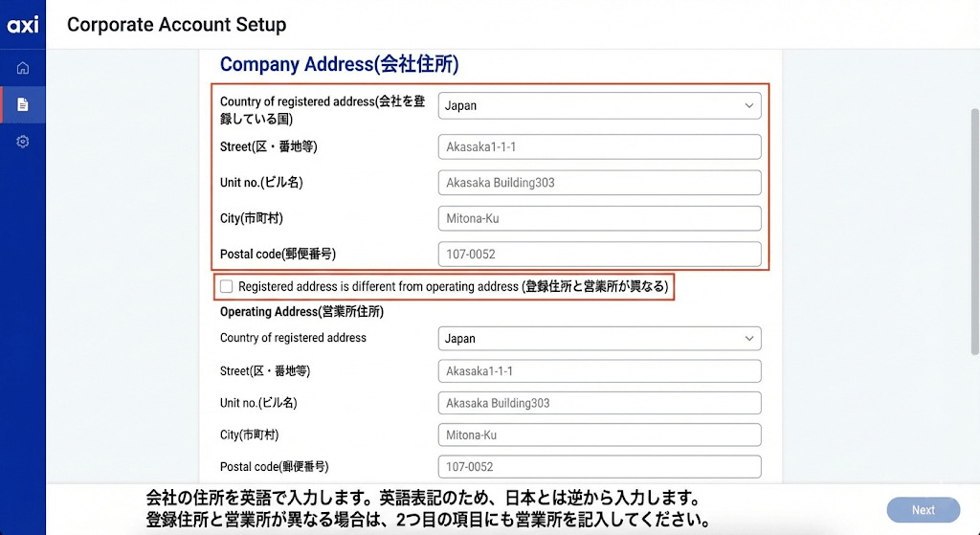This screenshot has height=535, width=980.
Task: Open the settings gear in sidebar
Action: [22, 142]
